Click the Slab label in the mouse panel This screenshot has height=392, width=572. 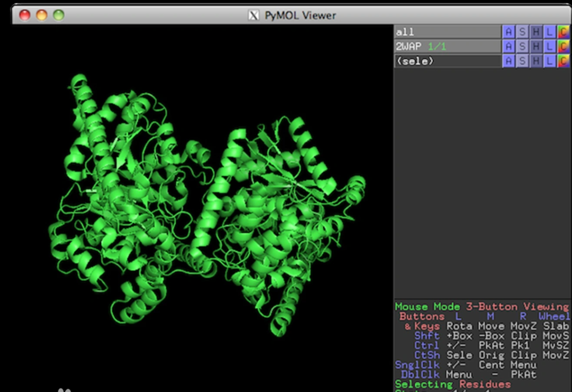556,326
